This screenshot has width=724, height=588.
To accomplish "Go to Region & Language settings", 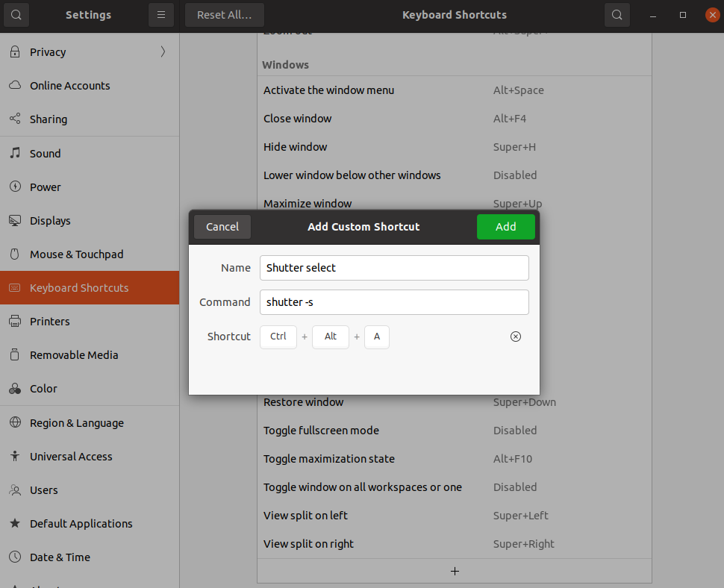I will pos(90,423).
